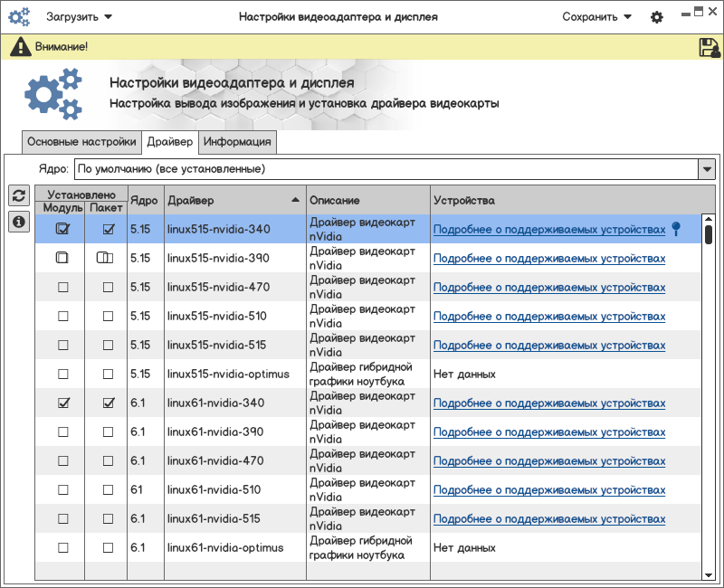Click the refresh driver list icon
This screenshot has height=588, width=724.
pyautogui.click(x=18, y=195)
